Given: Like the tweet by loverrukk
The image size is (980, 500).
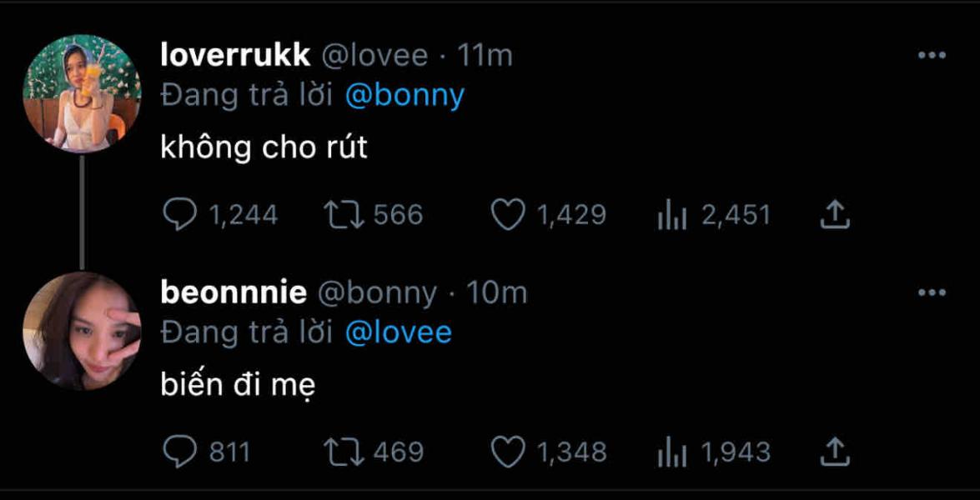Looking at the screenshot, I should tap(507, 216).
